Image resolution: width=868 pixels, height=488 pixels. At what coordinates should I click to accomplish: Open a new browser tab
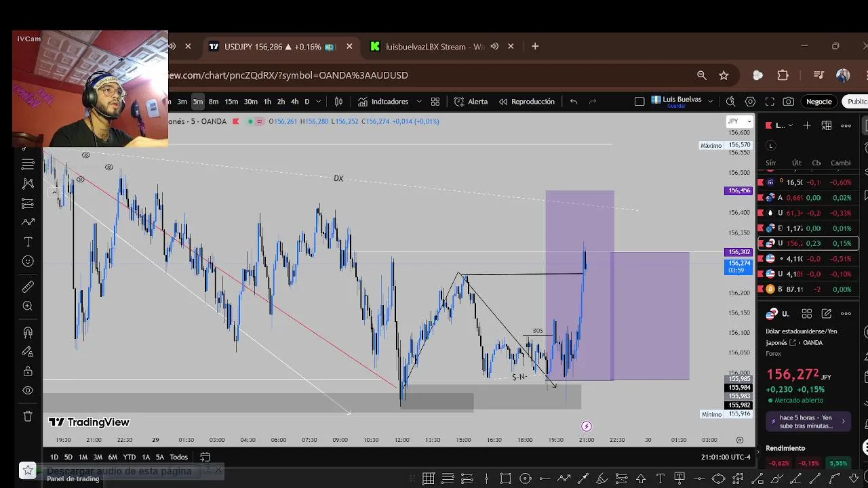(535, 47)
